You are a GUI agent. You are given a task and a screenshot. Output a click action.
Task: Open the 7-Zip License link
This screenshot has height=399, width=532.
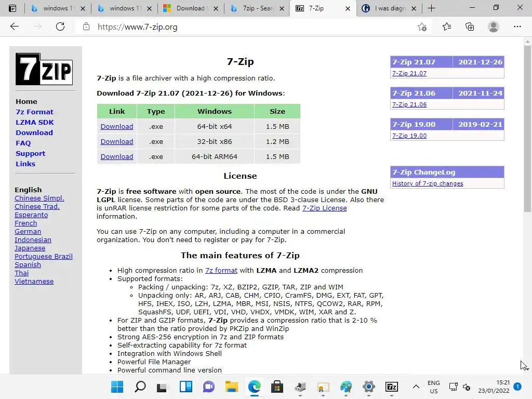click(x=324, y=208)
